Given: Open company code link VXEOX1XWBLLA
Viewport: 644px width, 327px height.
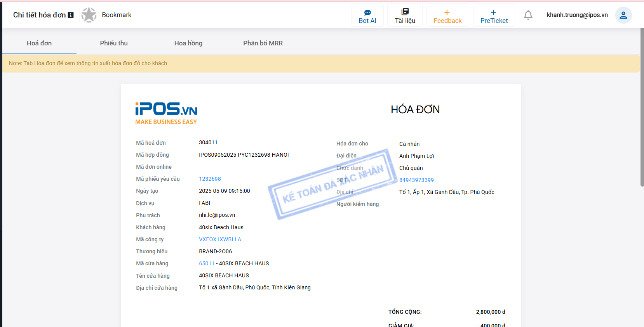Looking at the screenshot, I should (220, 239).
